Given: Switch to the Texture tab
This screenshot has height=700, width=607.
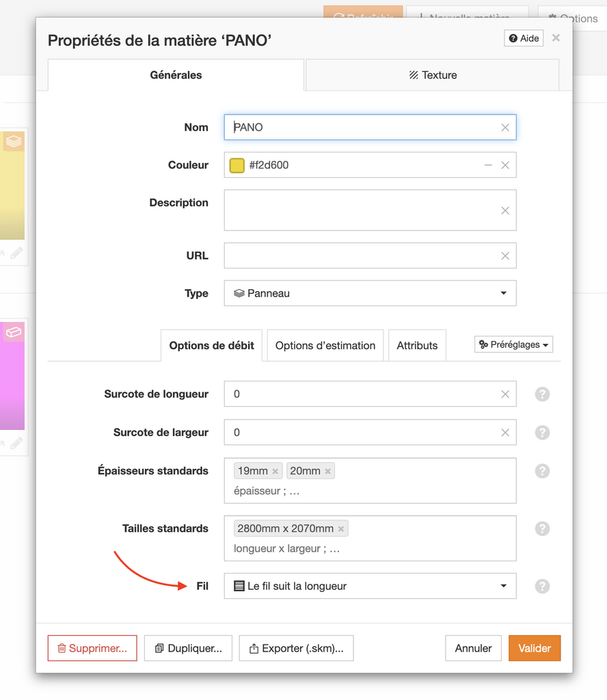Looking at the screenshot, I should point(432,75).
